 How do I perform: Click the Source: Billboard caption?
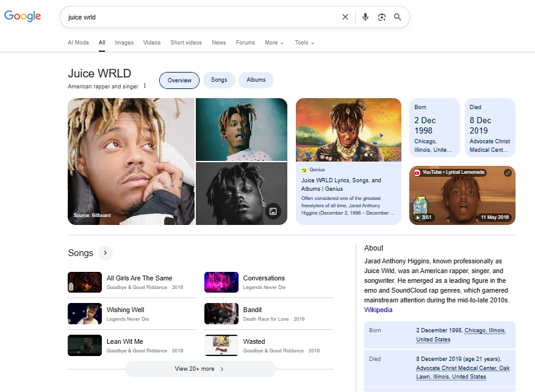(92, 215)
